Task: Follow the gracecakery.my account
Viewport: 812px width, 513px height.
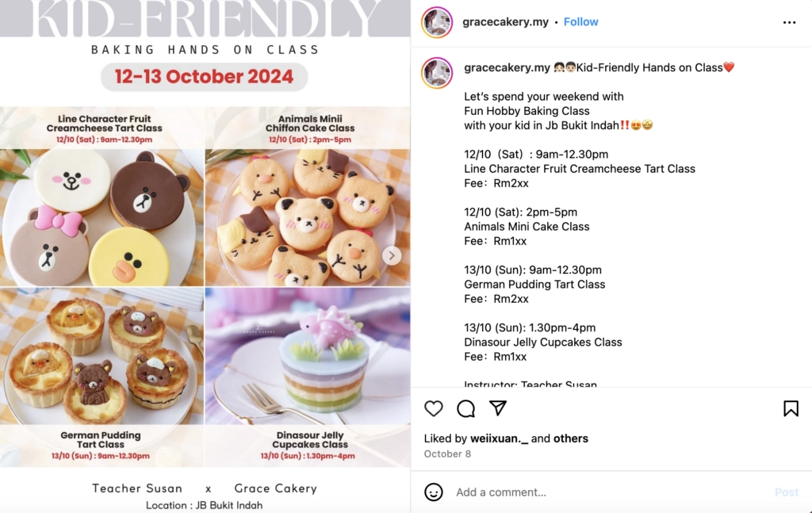Action: click(x=580, y=22)
